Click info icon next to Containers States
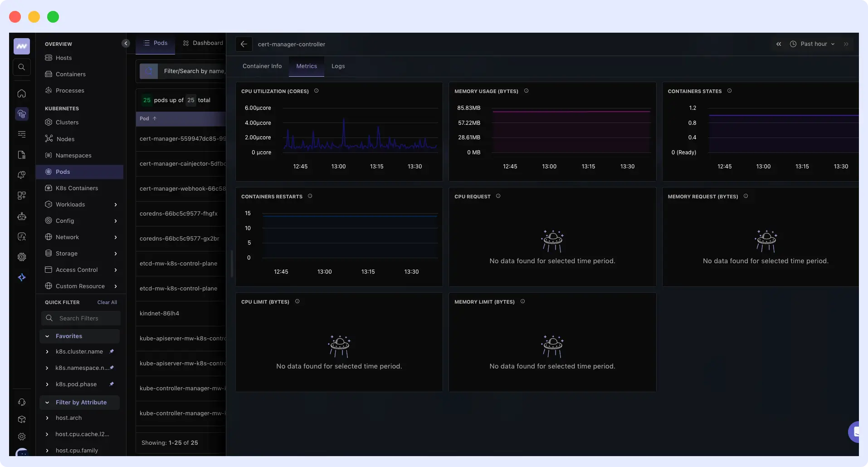Image resolution: width=868 pixels, height=467 pixels. tap(729, 91)
